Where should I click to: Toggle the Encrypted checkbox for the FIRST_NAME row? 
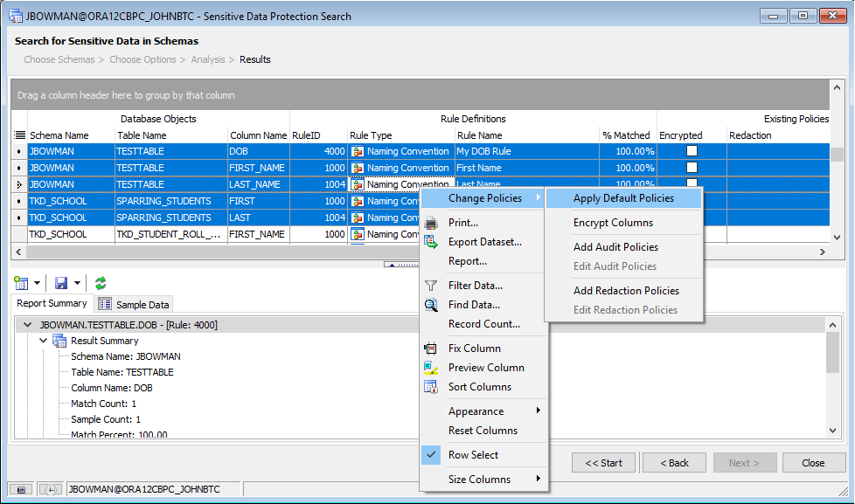coord(692,168)
